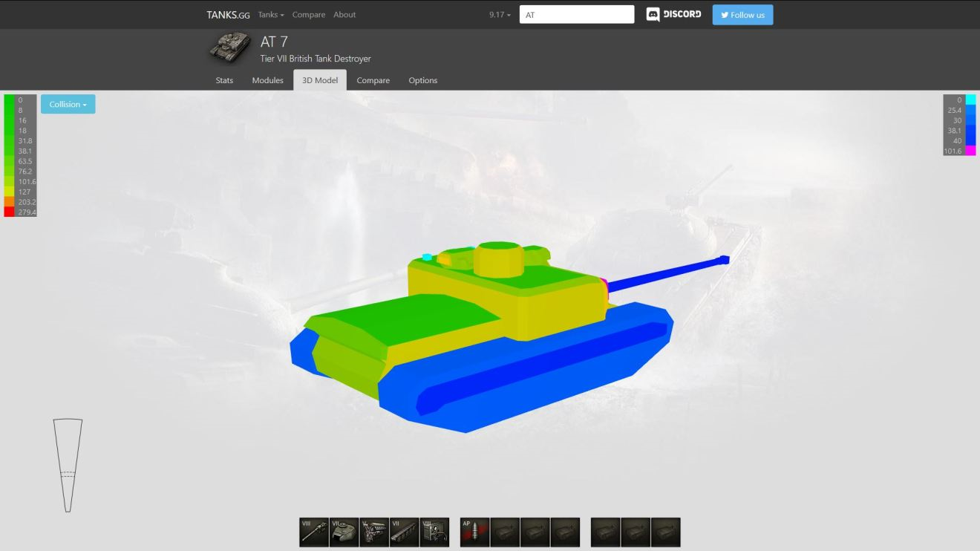The image size is (980, 551).
Task: Open the About link in navbar
Action: pyautogui.click(x=344, y=15)
